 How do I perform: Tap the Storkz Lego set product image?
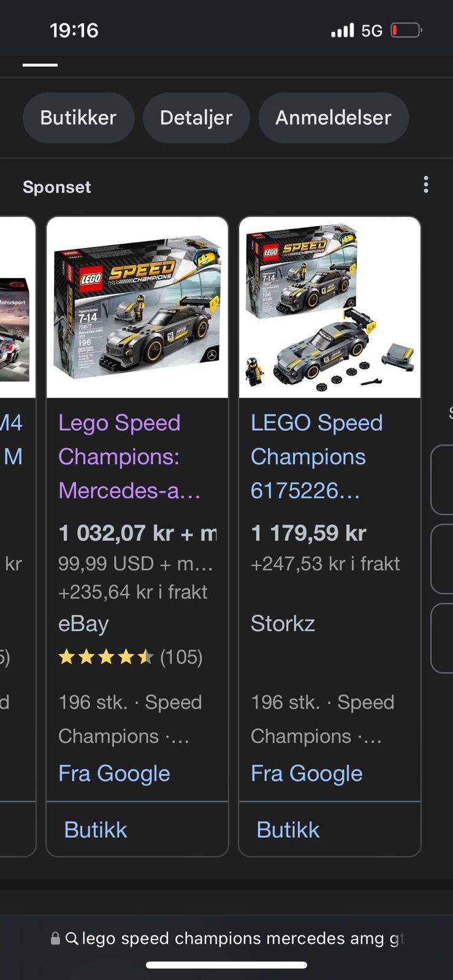(330, 307)
